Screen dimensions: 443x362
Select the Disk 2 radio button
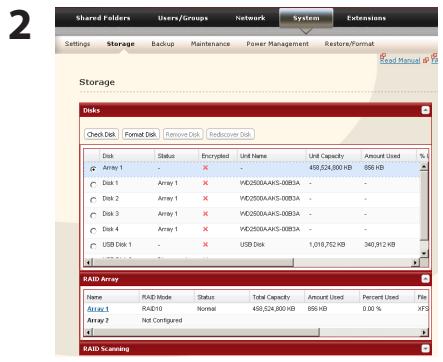93,200
